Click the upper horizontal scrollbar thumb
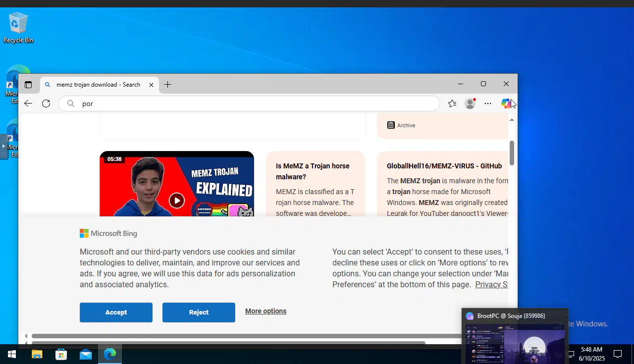This screenshot has width=634, height=364. [247, 336]
